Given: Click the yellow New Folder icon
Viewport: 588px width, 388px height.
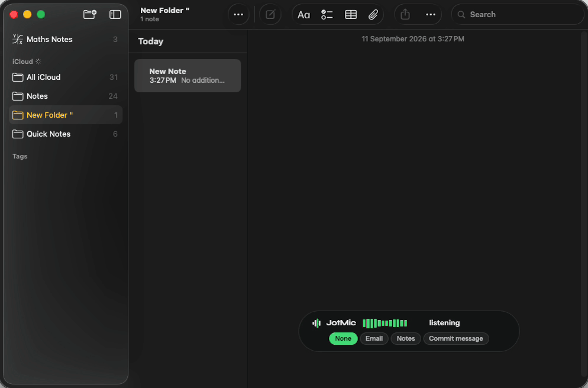Looking at the screenshot, I should tap(18, 115).
